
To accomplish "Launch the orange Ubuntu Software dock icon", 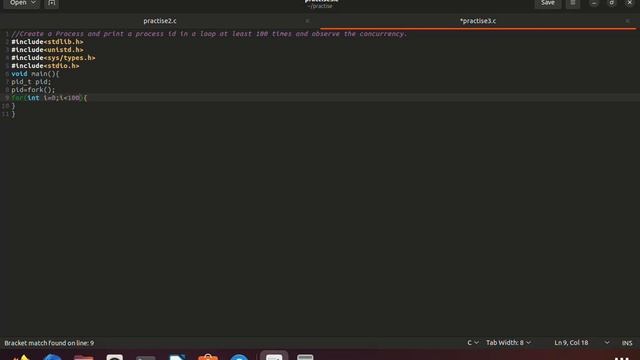I will [x=208, y=357].
